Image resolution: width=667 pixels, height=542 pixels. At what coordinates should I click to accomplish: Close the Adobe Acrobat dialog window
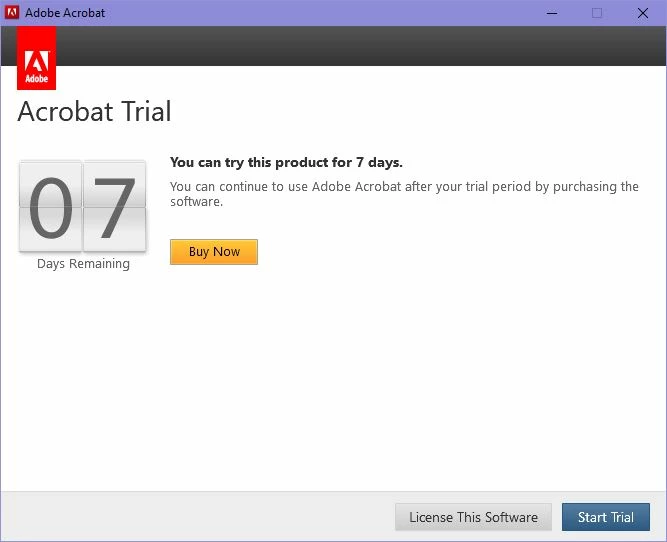643,13
